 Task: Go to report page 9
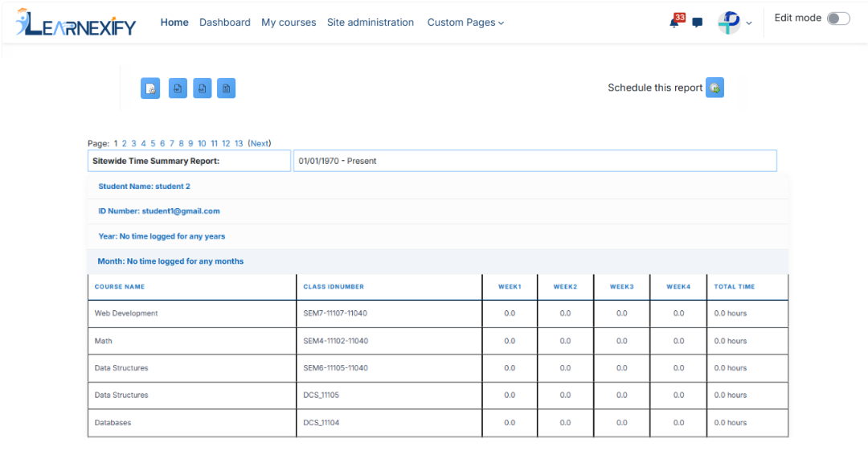(x=190, y=143)
